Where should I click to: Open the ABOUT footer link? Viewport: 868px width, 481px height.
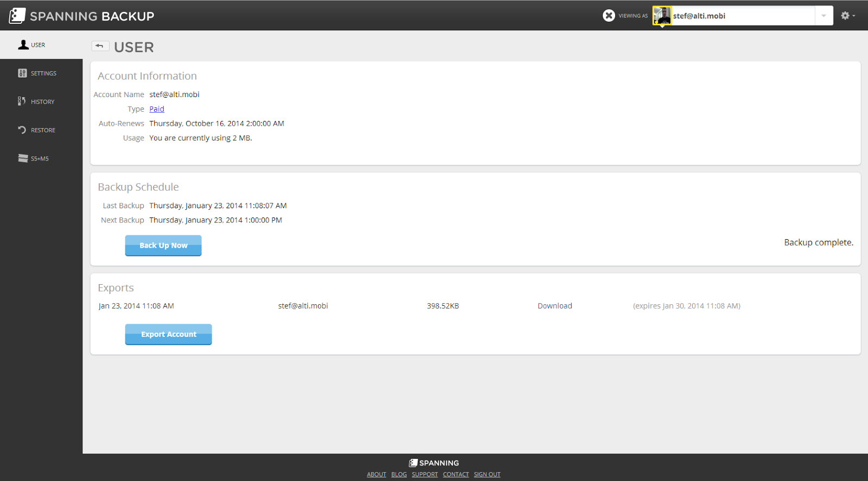pyautogui.click(x=376, y=474)
